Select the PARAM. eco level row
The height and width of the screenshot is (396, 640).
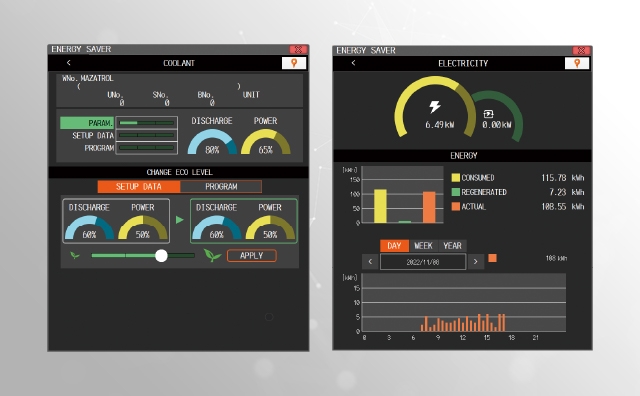(119, 122)
